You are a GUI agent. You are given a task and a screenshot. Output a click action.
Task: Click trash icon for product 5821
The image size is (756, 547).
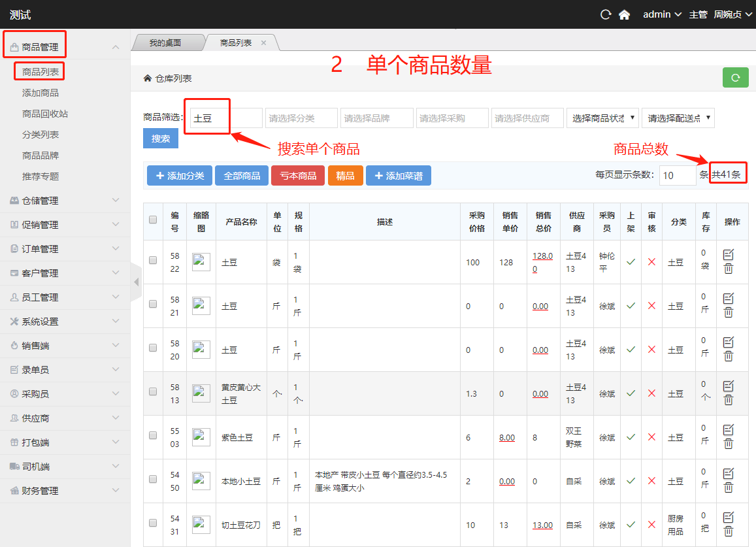pyautogui.click(x=729, y=312)
